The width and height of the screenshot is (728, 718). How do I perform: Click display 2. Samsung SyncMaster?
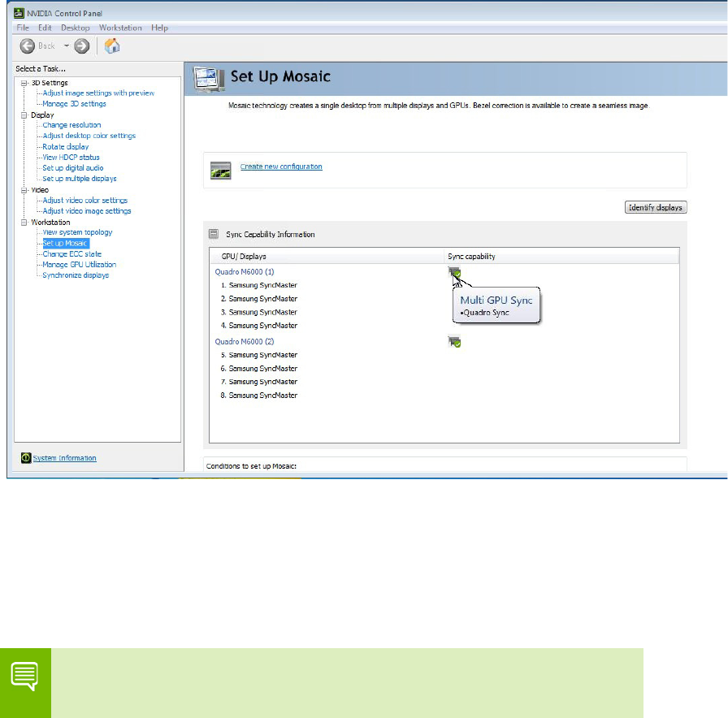259,299
